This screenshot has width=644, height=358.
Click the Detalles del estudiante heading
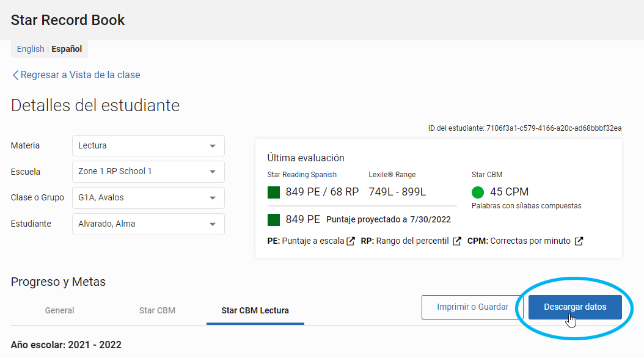point(95,106)
